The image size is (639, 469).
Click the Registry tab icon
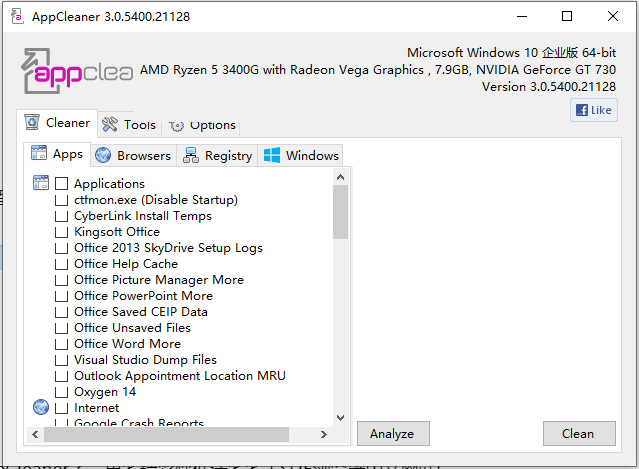click(190, 155)
